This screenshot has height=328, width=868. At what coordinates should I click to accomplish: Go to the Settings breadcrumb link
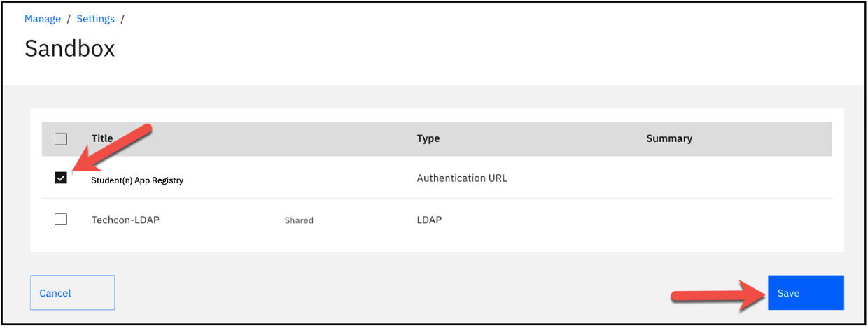tap(95, 19)
